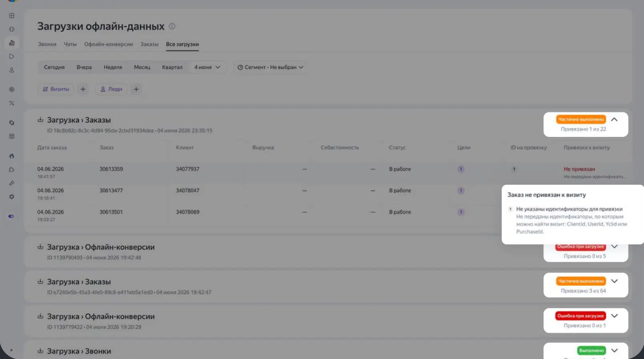Screen dimensions: 644x359
Task: Click the info icon beside page title
Action: 172,26
